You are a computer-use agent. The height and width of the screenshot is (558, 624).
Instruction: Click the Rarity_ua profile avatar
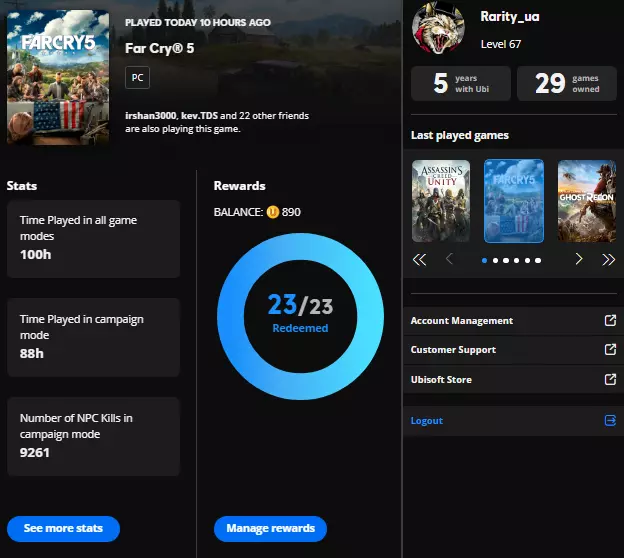tap(438, 27)
